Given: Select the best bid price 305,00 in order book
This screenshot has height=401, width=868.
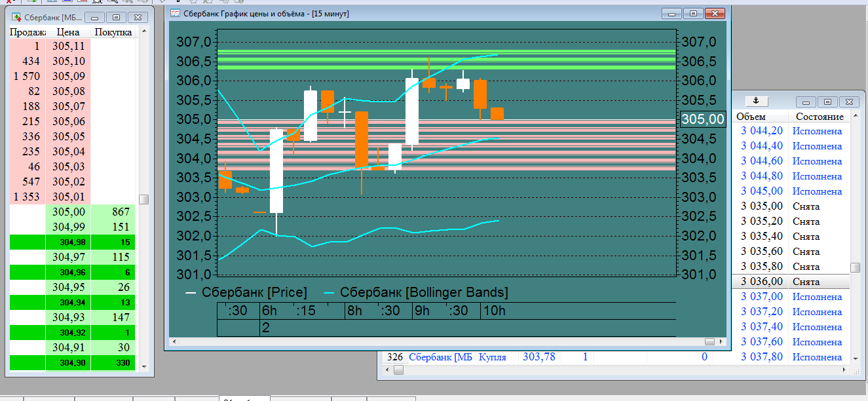Looking at the screenshot, I should tap(68, 212).
